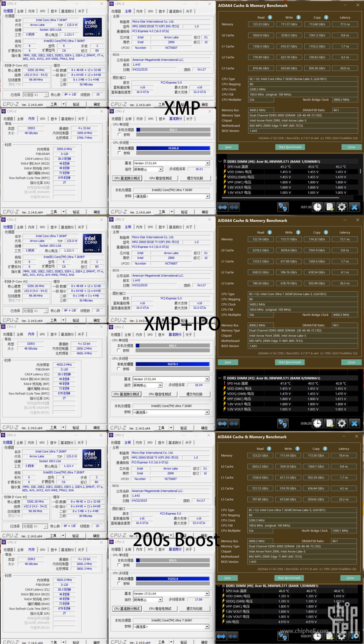
Task: Collapse the DDR5 DIMM [#2] sensor group
Action: [x=220, y=378]
